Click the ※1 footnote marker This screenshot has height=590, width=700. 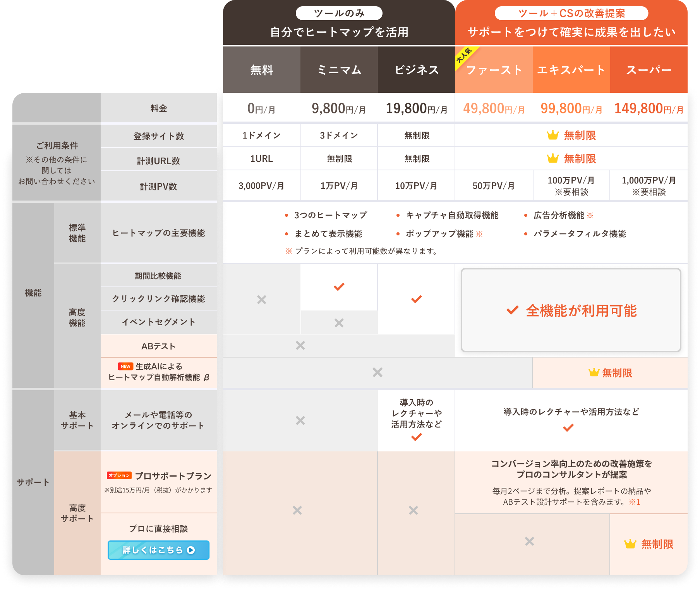(x=635, y=502)
